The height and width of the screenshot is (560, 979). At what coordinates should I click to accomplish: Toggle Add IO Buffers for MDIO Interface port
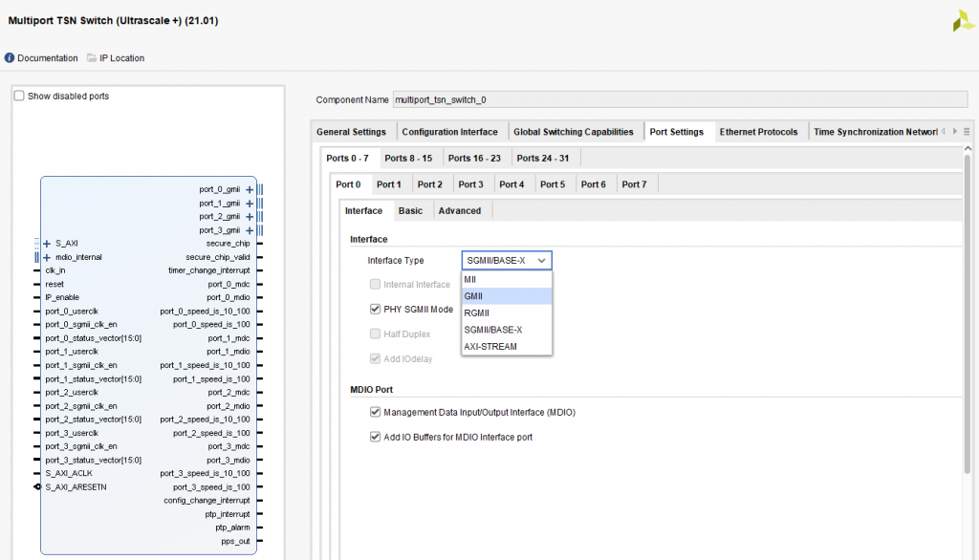pyautogui.click(x=375, y=437)
